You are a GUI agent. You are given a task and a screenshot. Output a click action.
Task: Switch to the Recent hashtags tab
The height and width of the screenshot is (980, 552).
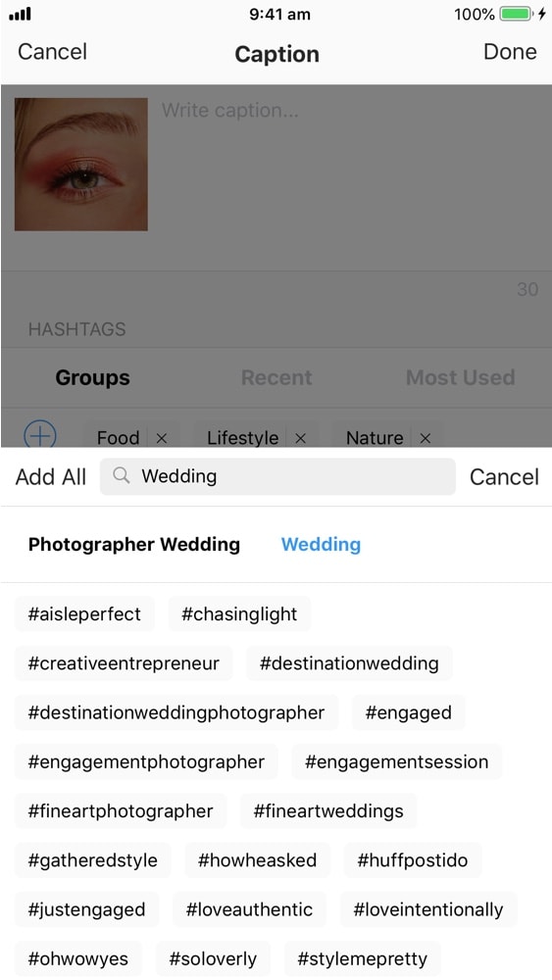click(276, 377)
